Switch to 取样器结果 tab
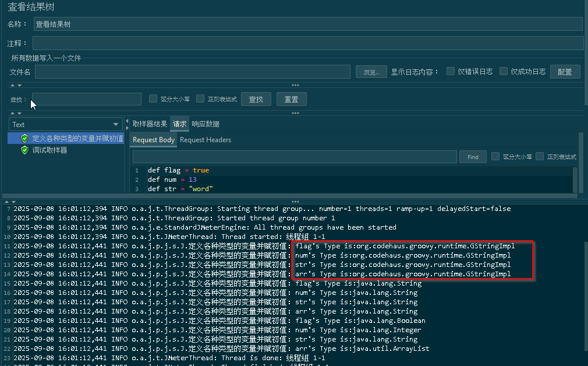 150,124
